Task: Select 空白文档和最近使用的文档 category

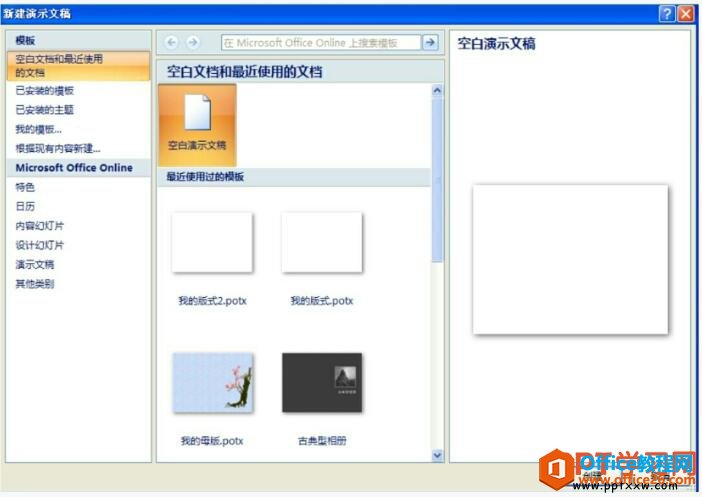Action: point(79,66)
